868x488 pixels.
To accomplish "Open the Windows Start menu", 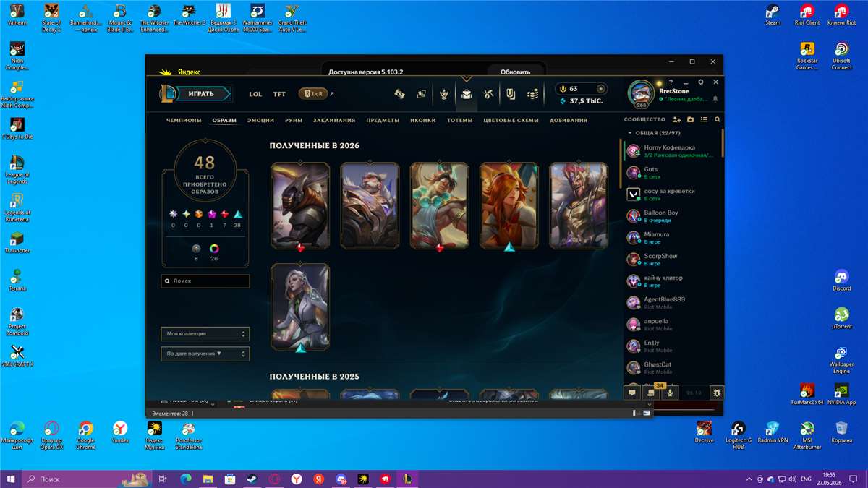I will pos(10,479).
